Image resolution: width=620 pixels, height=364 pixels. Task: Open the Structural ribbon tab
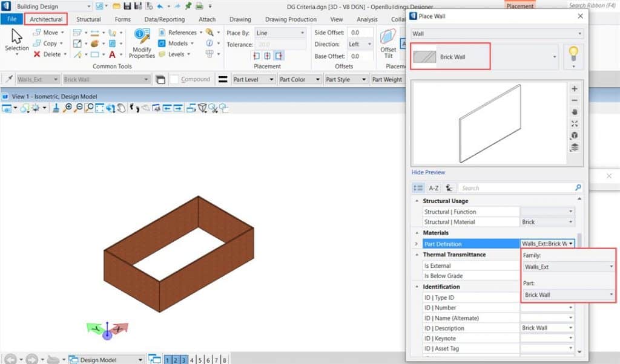tap(88, 19)
